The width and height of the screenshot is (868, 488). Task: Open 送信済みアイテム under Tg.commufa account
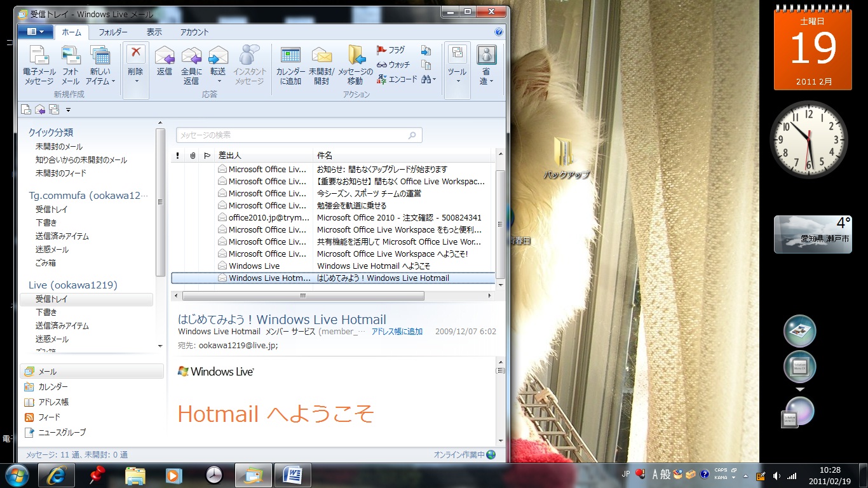tap(62, 236)
